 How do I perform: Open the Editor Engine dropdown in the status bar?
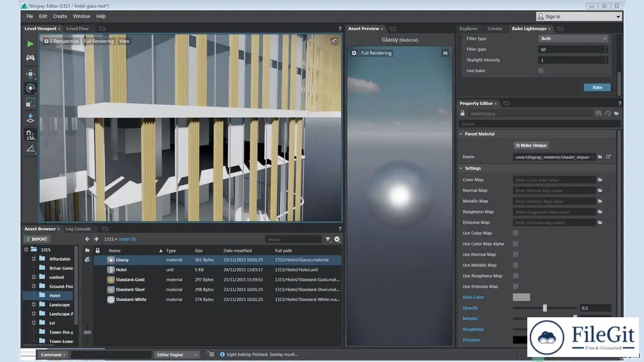tap(177, 354)
